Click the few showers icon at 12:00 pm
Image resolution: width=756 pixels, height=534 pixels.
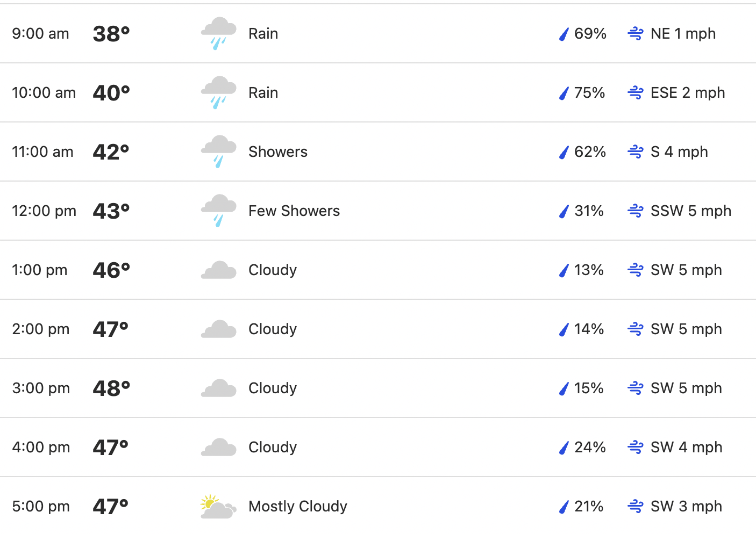point(218,211)
